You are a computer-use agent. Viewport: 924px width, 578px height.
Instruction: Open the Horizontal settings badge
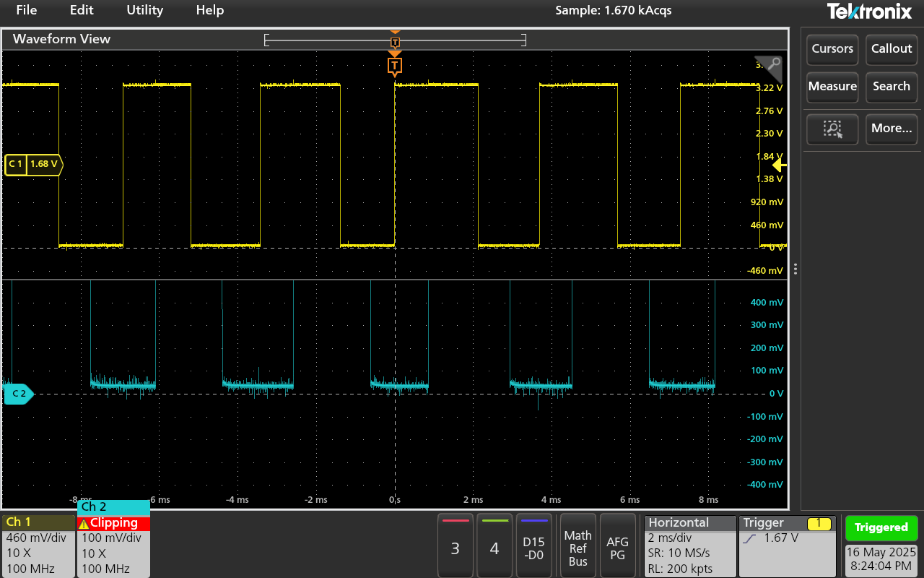tap(689, 545)
